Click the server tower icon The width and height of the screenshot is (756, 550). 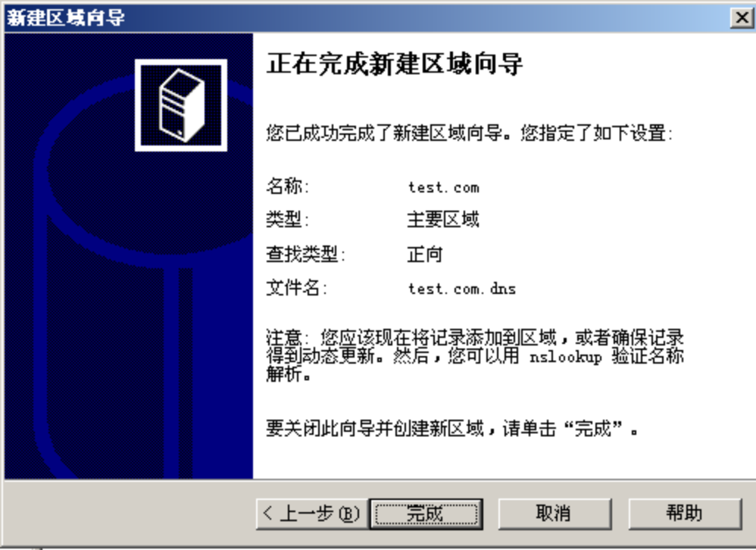click(181, 105)
